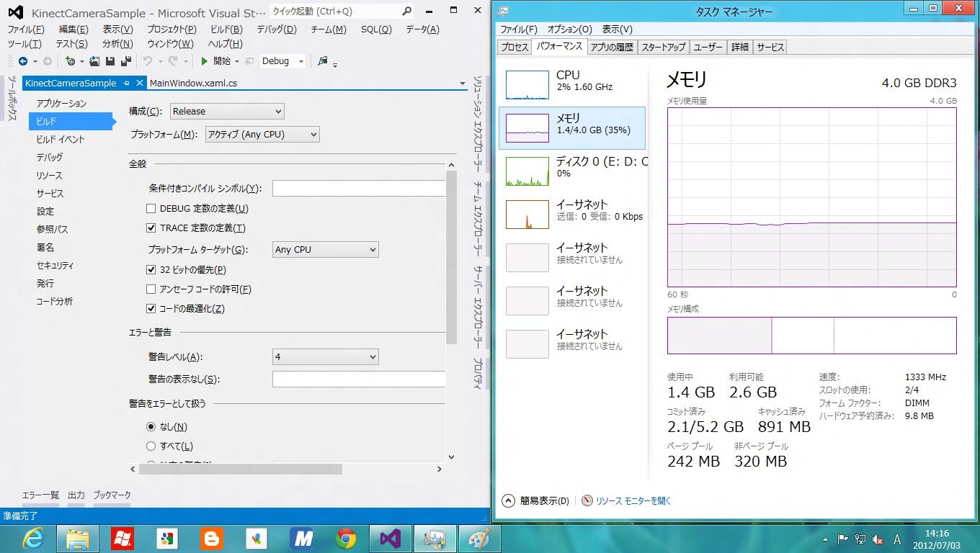The image size is (980, 553).
Task: Switch to the サービス tab in Task Manager
Action: [770, 47]
